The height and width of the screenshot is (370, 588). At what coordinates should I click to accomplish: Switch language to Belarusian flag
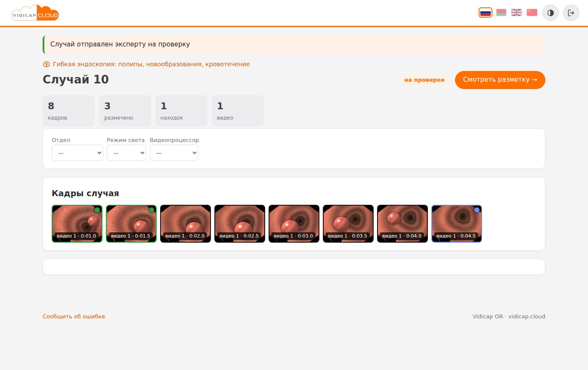(x=501, y=12)
